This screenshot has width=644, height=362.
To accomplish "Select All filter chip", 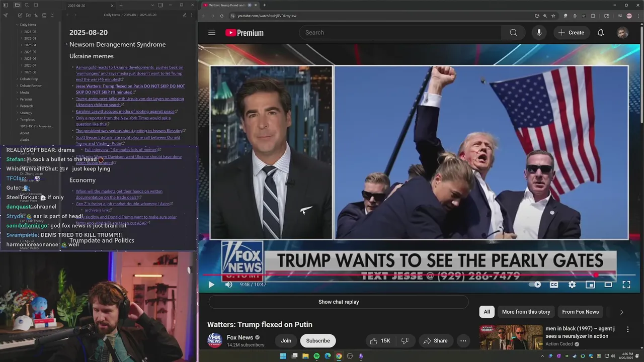I will coord(487,312).
